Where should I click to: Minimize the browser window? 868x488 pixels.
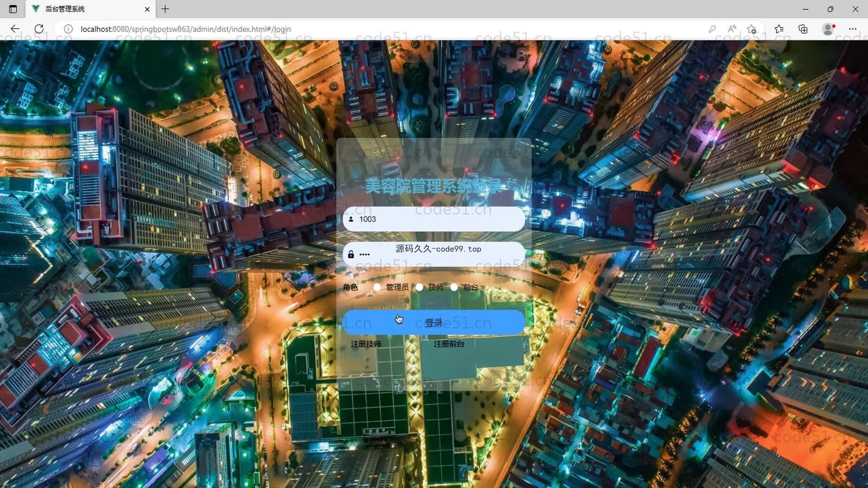(806, 9)
